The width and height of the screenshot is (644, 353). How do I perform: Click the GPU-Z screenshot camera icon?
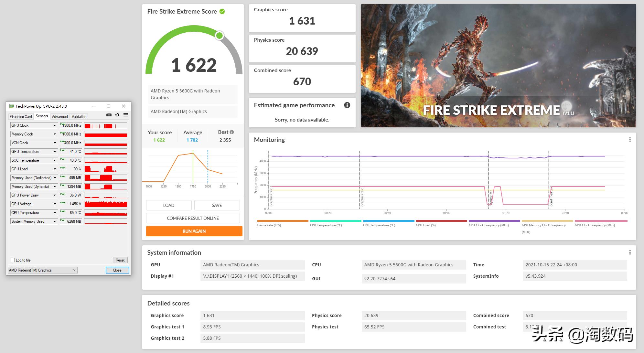pos(109,115)
